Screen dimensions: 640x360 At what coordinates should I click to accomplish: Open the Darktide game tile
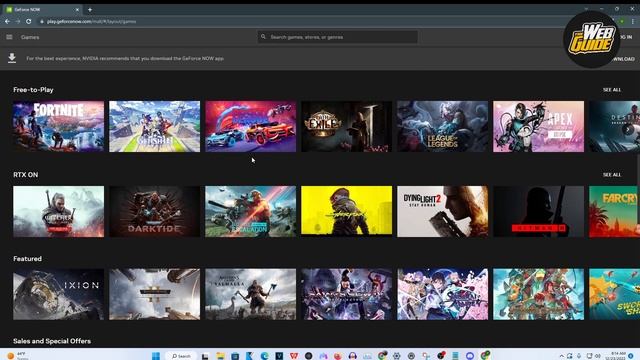coord(155,211)
